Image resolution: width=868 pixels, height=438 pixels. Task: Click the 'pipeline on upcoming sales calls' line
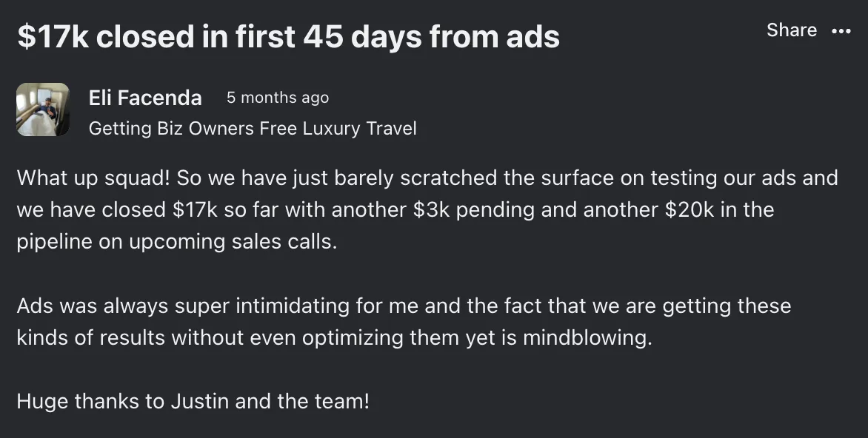[176, 242]
